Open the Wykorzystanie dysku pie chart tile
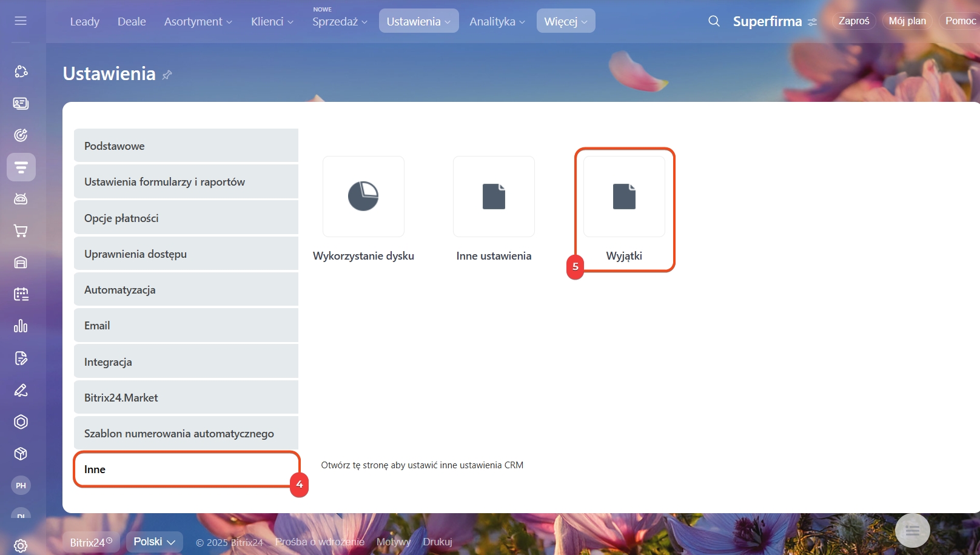The image size is (980, 555). coord(363,197)
